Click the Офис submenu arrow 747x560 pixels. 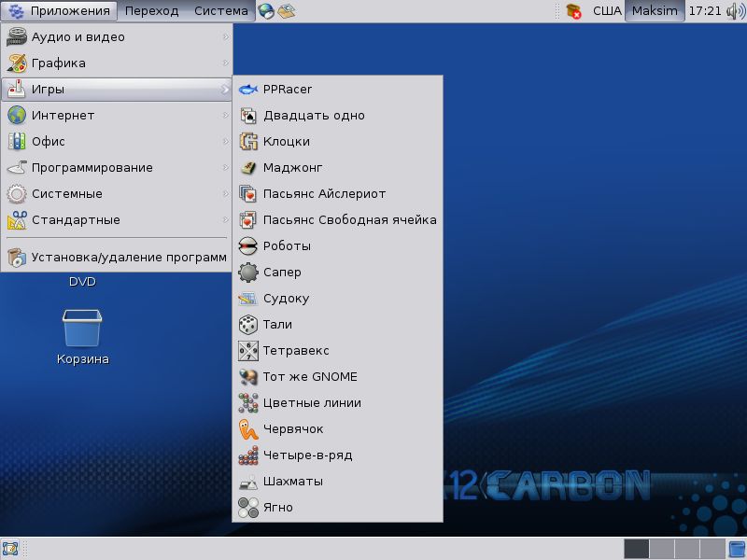[225, 142]
